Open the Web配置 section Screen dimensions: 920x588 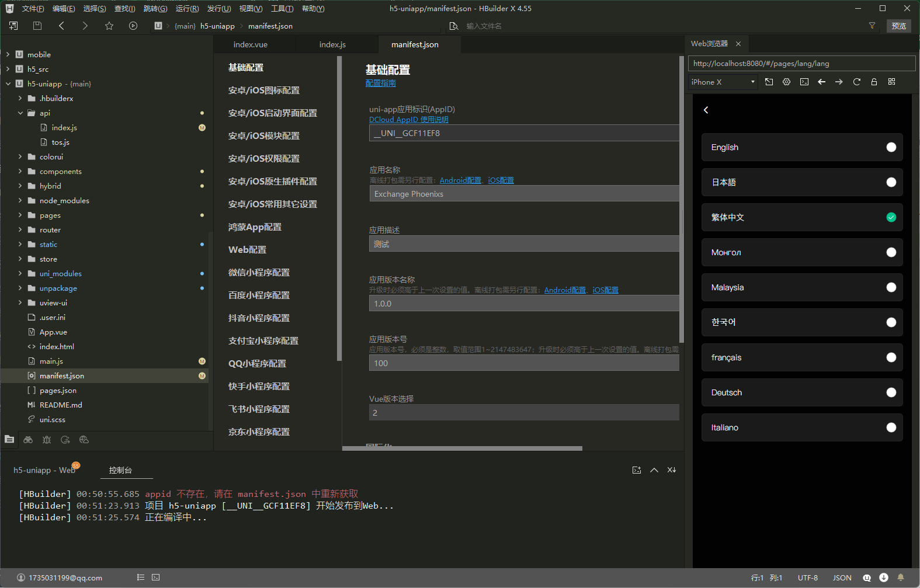[247, 250]
